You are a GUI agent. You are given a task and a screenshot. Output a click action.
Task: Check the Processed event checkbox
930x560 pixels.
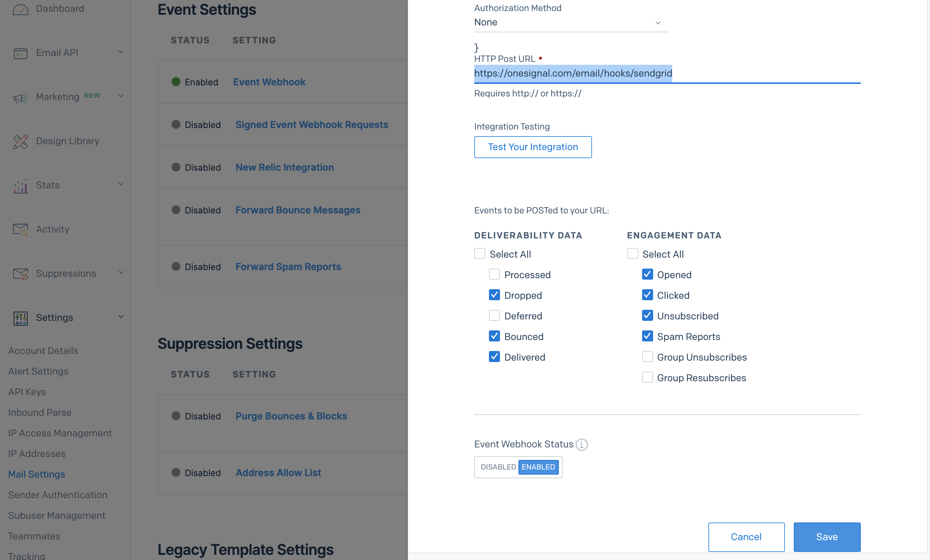[x=494, y=274]
